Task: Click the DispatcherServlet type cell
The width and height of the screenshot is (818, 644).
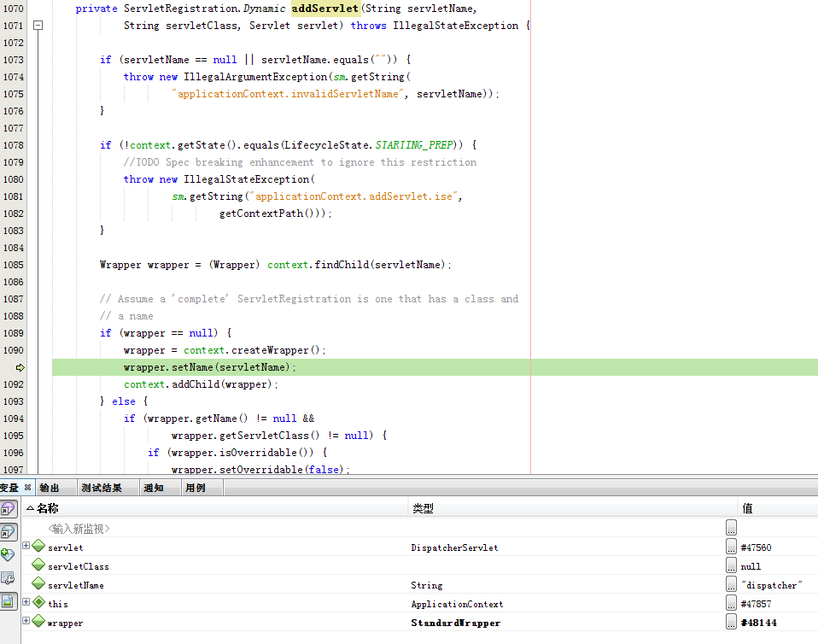Action: [x=454, y=547]
